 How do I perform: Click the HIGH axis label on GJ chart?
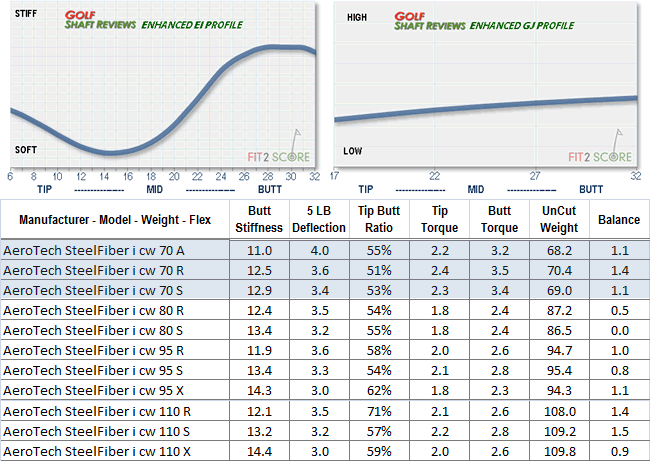[357, 17]
